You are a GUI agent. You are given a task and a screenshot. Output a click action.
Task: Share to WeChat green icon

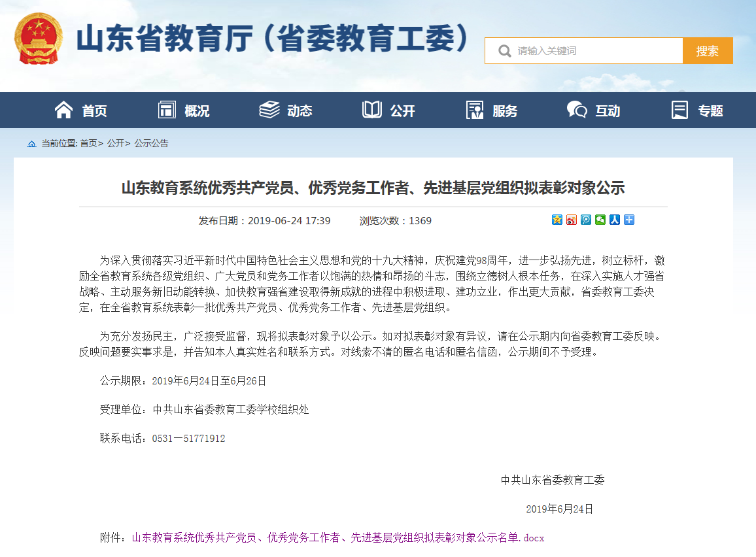[600, 220]
